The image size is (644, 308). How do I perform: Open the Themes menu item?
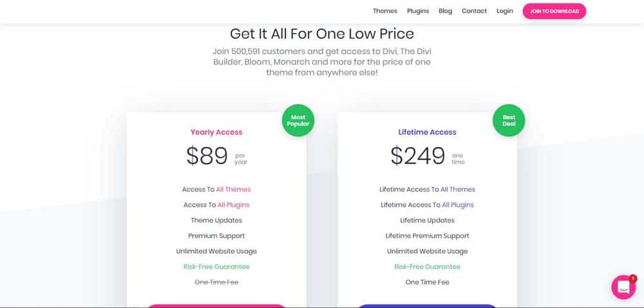click(x=385, y=11)
